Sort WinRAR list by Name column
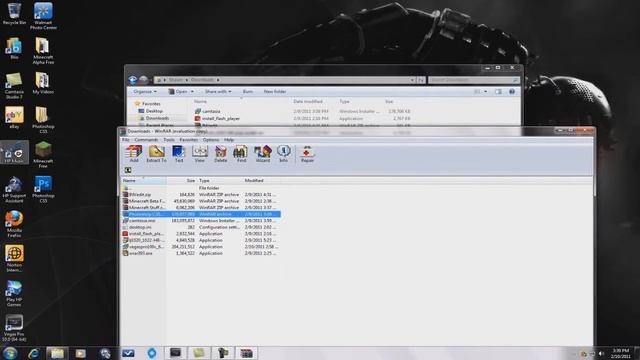This screenshot has height=360, width=640. pyautogui.click(x=144, y=180)
